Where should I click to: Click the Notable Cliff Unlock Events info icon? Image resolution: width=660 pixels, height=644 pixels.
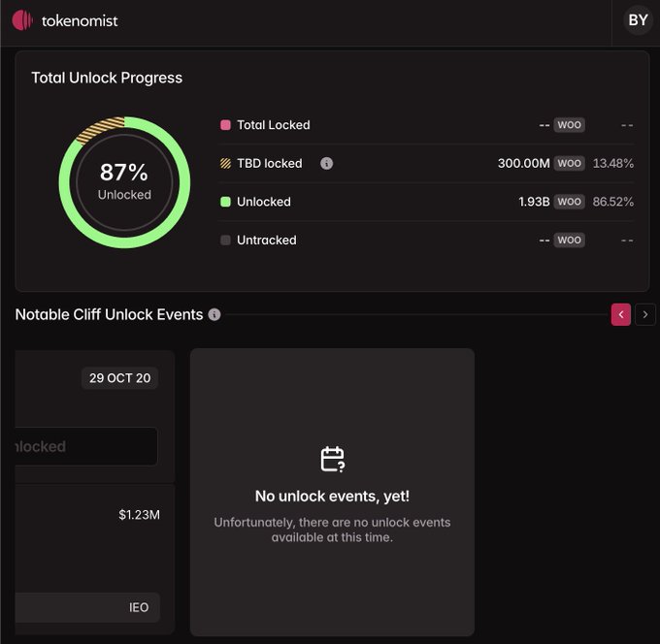(x=214, y=314)
